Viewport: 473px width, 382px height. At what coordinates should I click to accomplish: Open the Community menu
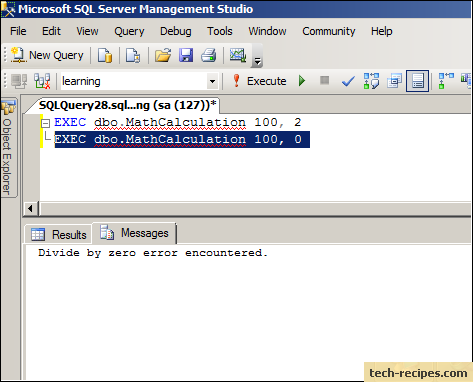(328, 31)
